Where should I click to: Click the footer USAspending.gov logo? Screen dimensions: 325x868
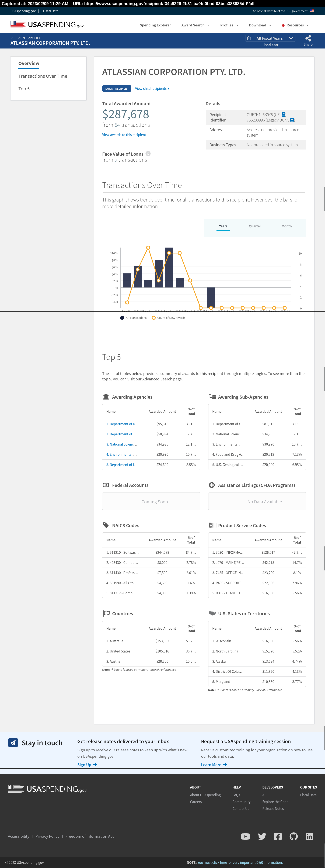click(x=47, y=789)
